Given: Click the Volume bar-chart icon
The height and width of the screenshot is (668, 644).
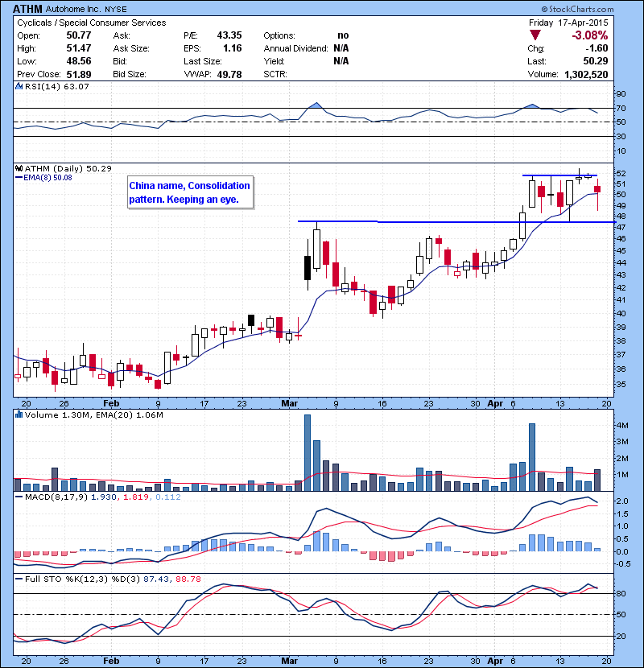Looking at the screenshot, I should (x=19, y=414).
